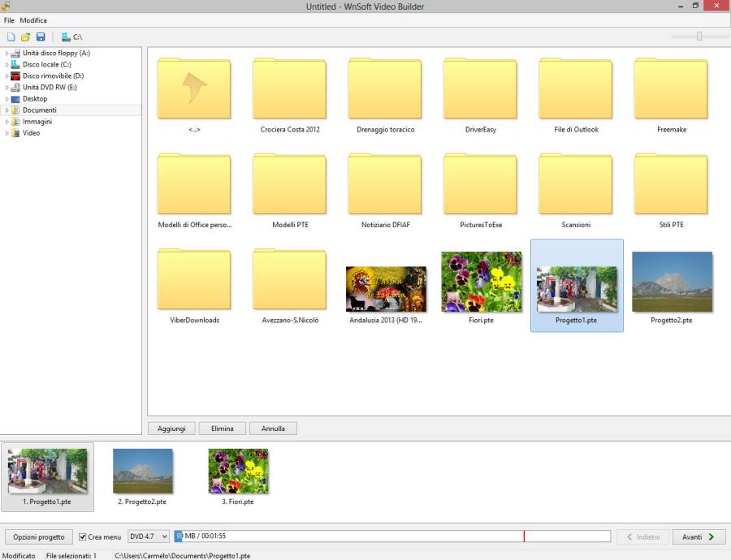Click the Aggiungi button
Image resolution: width=731 pixels, height=560 pixels.
click(x=171, y=429)
